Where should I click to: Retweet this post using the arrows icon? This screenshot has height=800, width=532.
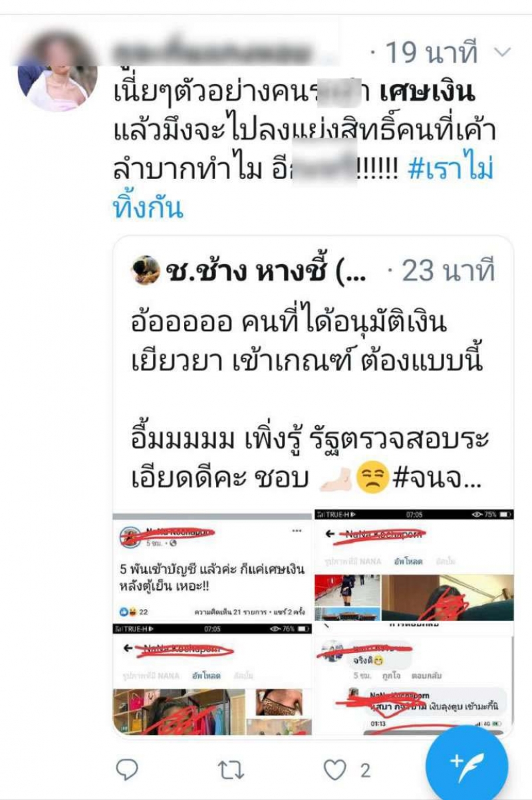(x=231, y=770)
